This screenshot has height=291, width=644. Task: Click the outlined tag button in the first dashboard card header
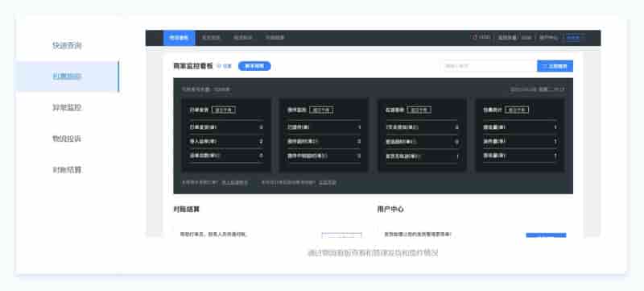click(x=224, y=110)
